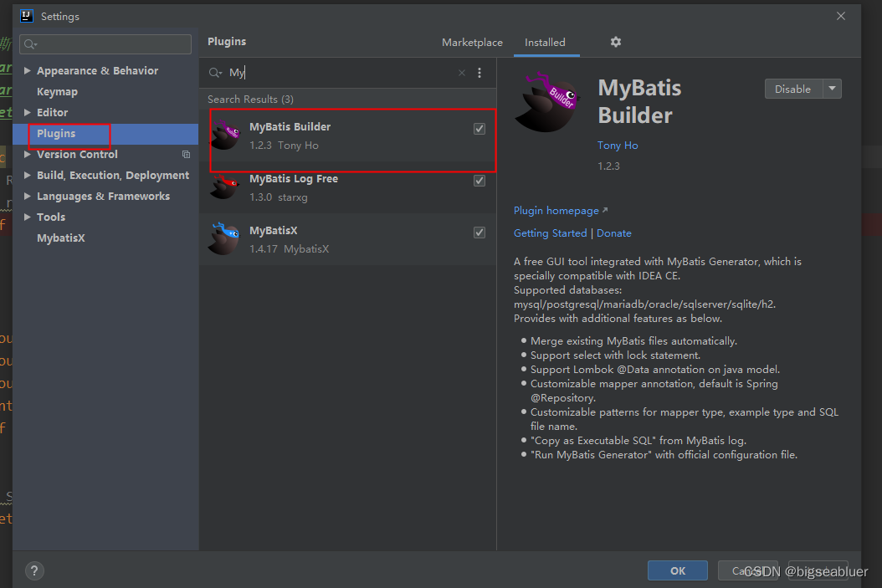Expand Languages & Frameworks node
This screenshot has height=588, width=882.
[27, 196]
